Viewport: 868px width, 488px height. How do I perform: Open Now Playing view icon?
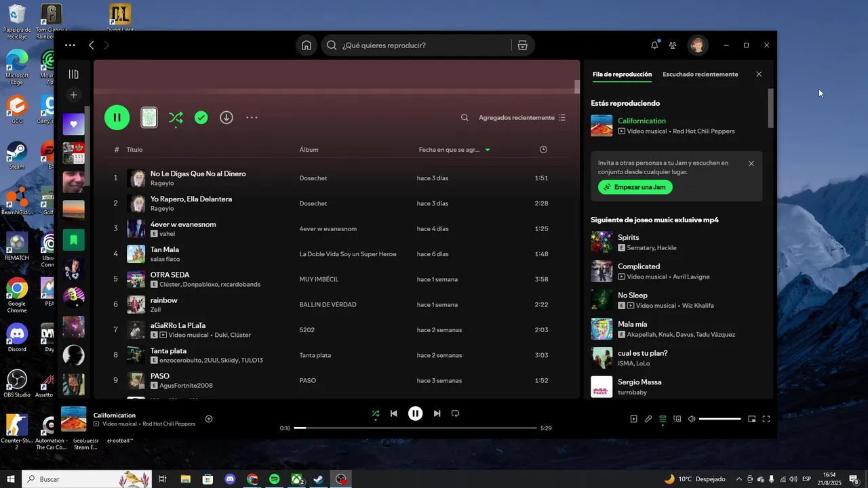(x=634, y=419)
